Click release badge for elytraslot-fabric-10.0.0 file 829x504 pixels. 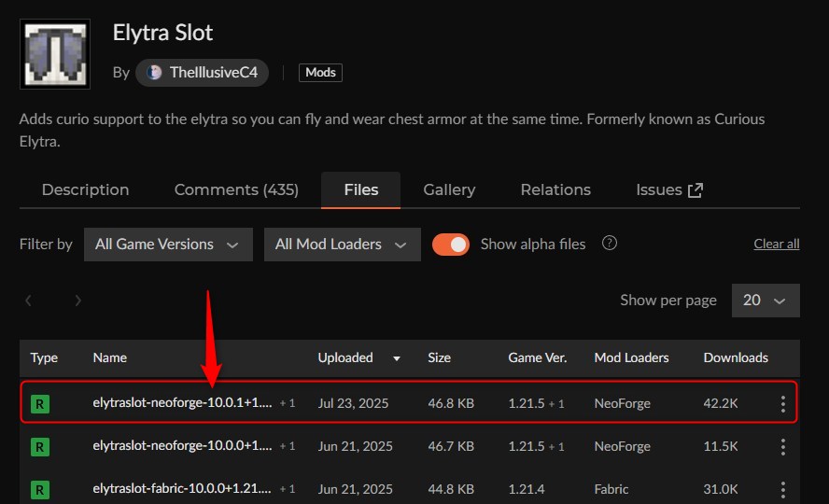(x=39, y=489)
